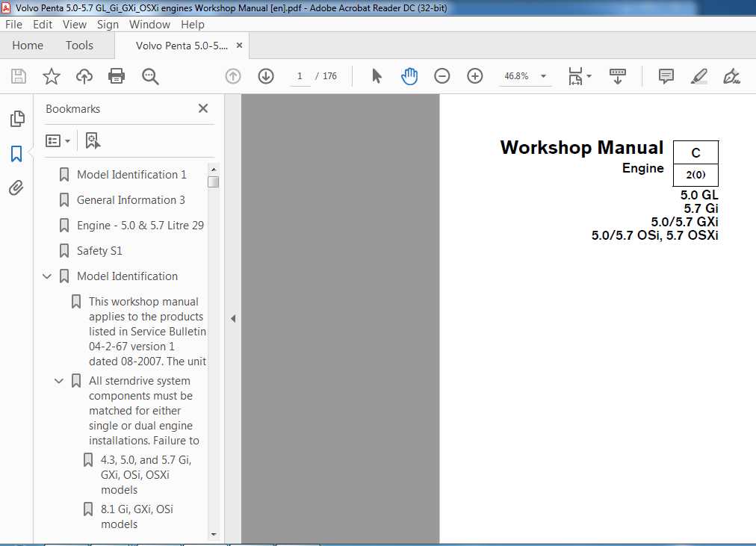756x546 pixels.
Task: Click the 5.0/5.7 OSi, 5.7 OSXi text
Action: [654, 235]
